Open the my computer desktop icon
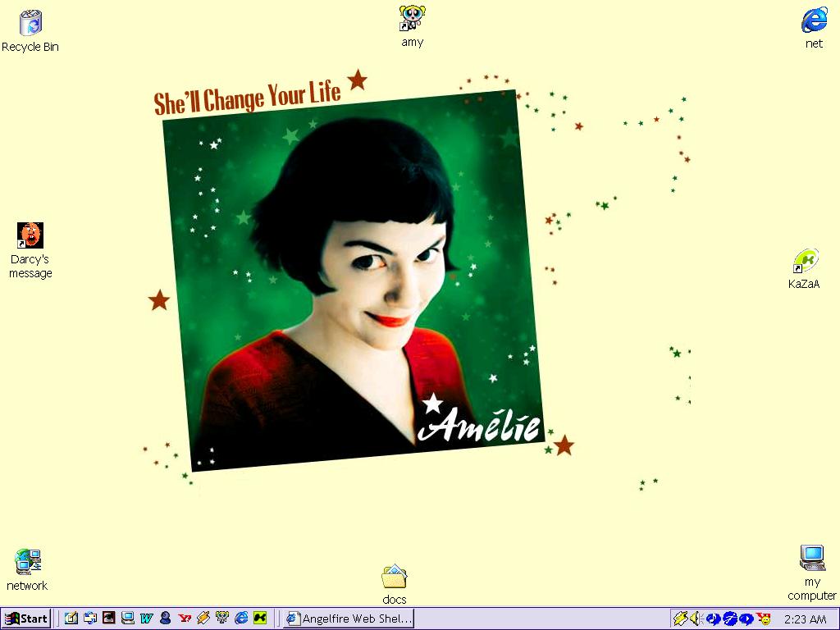This screenshot has height=630, width=840. [813, 558]
